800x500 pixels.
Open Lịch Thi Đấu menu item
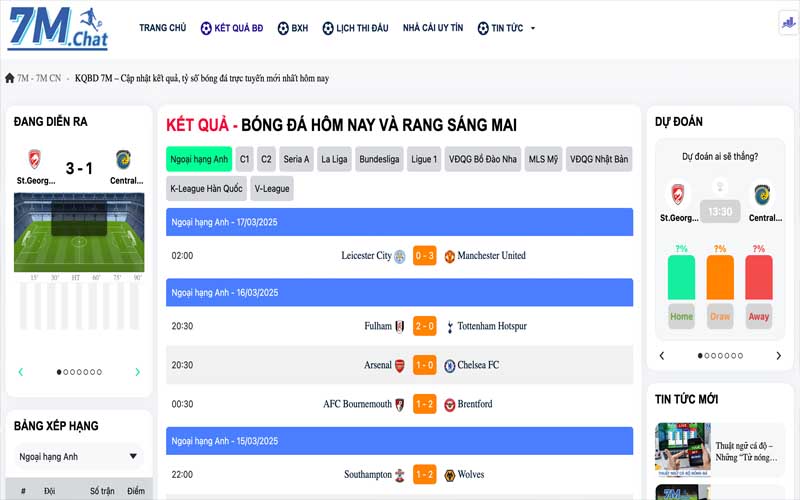click(355, 28)
